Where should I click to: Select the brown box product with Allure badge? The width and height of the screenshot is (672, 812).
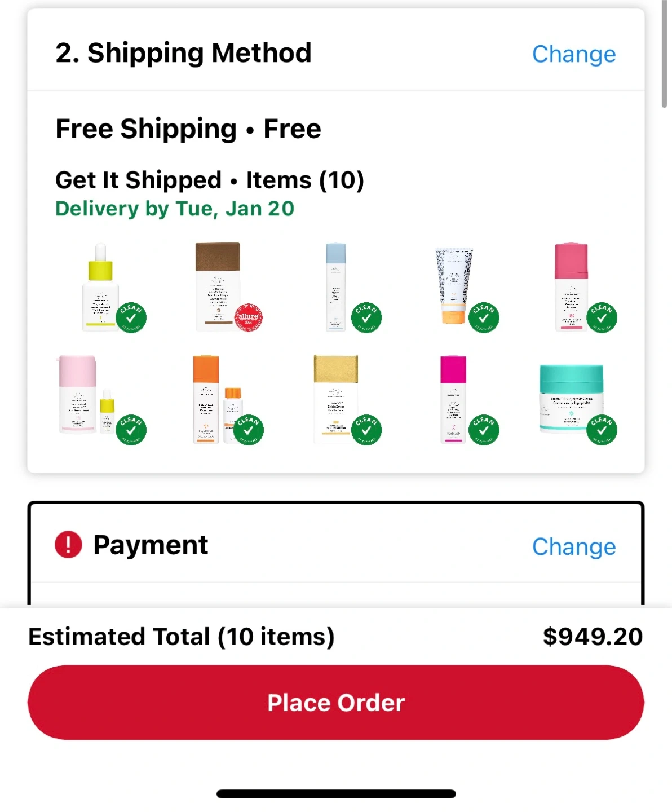(218, 287)
